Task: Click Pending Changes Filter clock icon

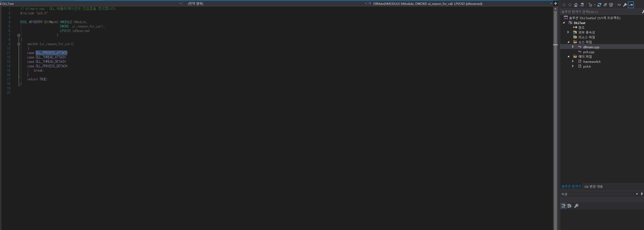Action: [x=590, y=5]
